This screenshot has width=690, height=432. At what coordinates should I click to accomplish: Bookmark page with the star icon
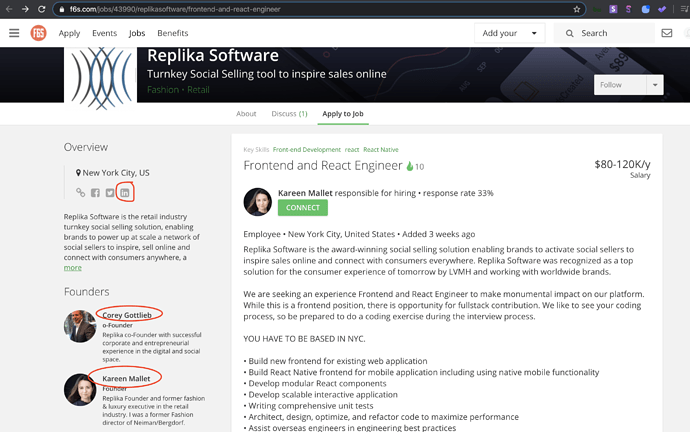(577, 8)
